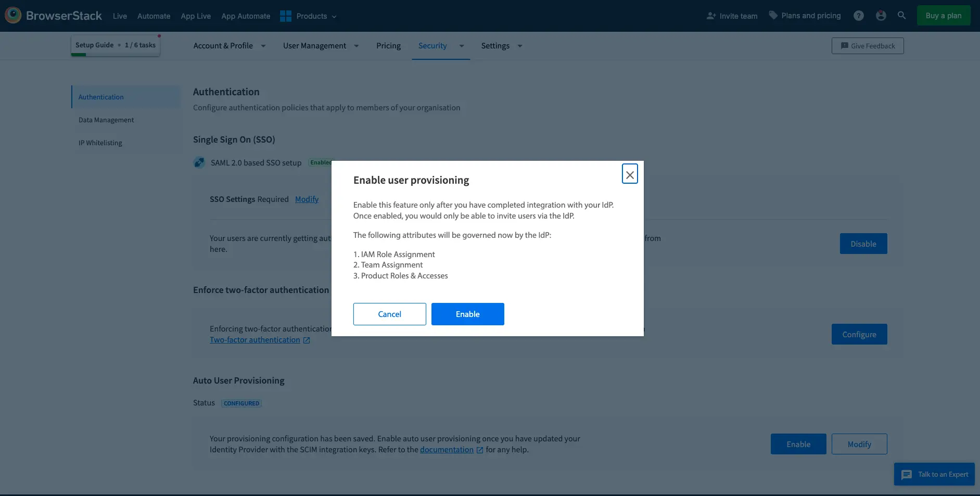
Task: Click the Give Feedback button
Action: tap(868, 46)
